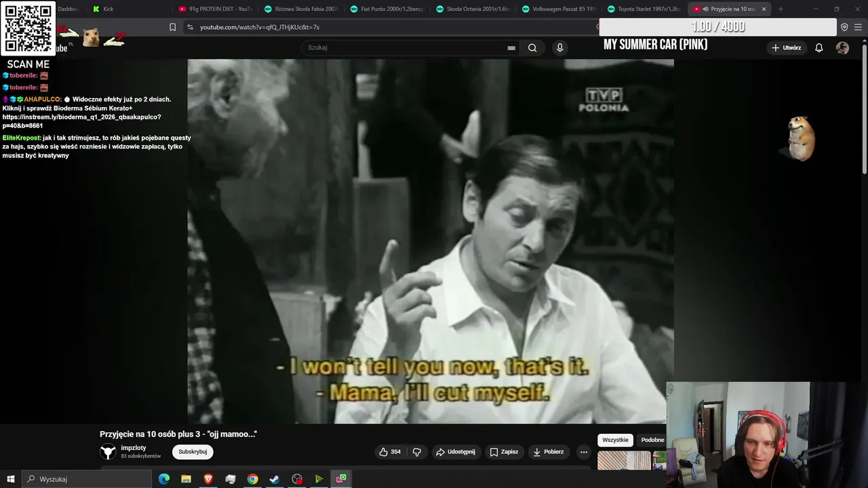Click the video player to pause playback
The image size is (868, 488).
pos(431,241)
